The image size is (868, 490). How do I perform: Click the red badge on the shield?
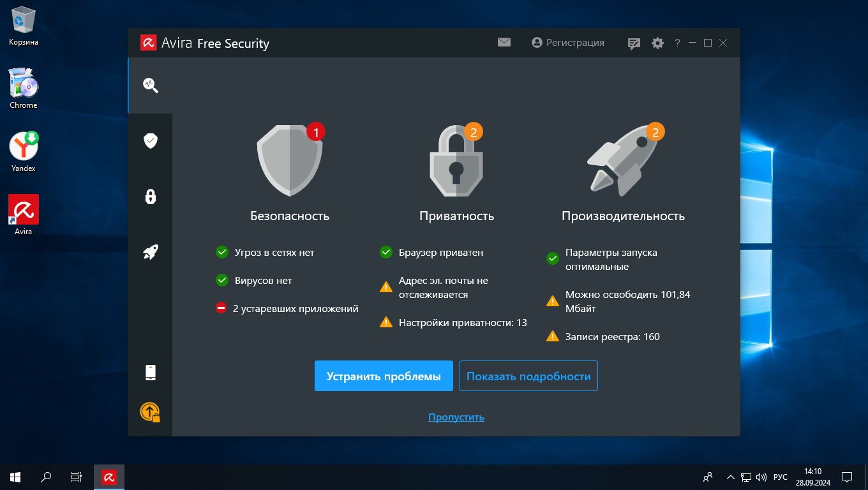pos(316,132)
